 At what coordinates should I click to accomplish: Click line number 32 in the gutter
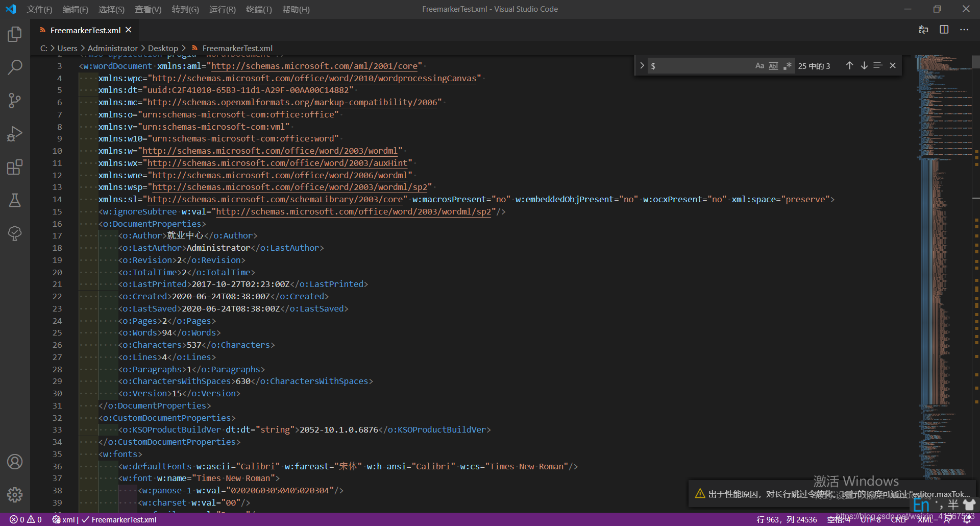(x=57, y=418)
